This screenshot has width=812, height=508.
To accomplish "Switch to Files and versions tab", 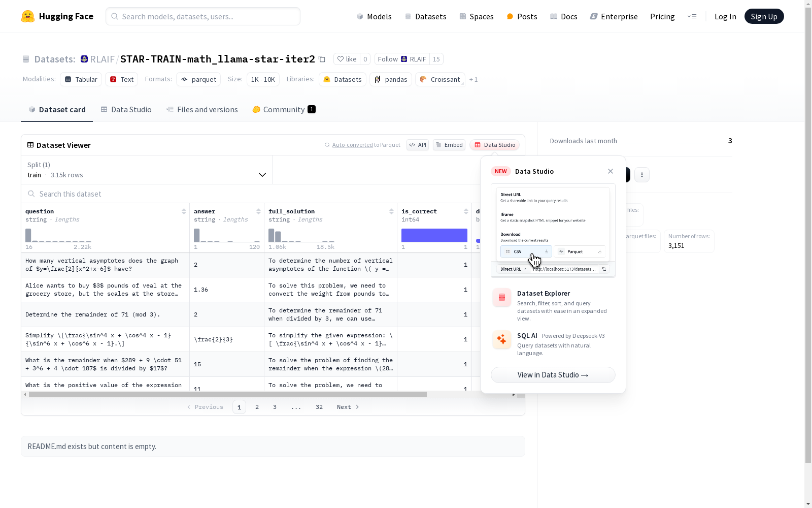I will (202, 109).
